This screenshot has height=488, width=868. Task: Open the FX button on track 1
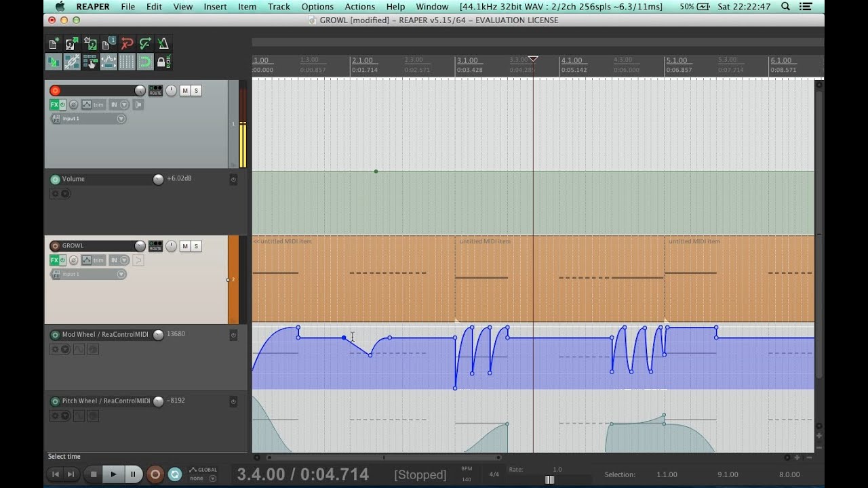pos(54,105)
